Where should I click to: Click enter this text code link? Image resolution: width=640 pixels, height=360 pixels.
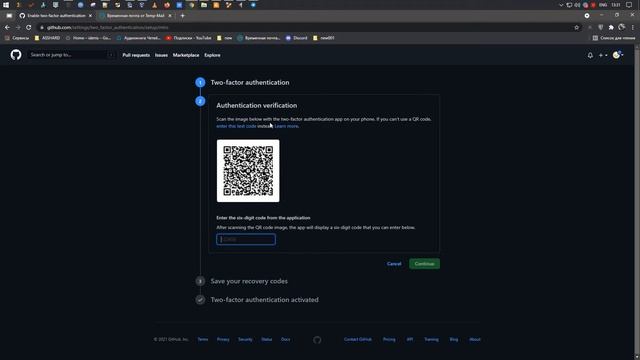(236, 126)
